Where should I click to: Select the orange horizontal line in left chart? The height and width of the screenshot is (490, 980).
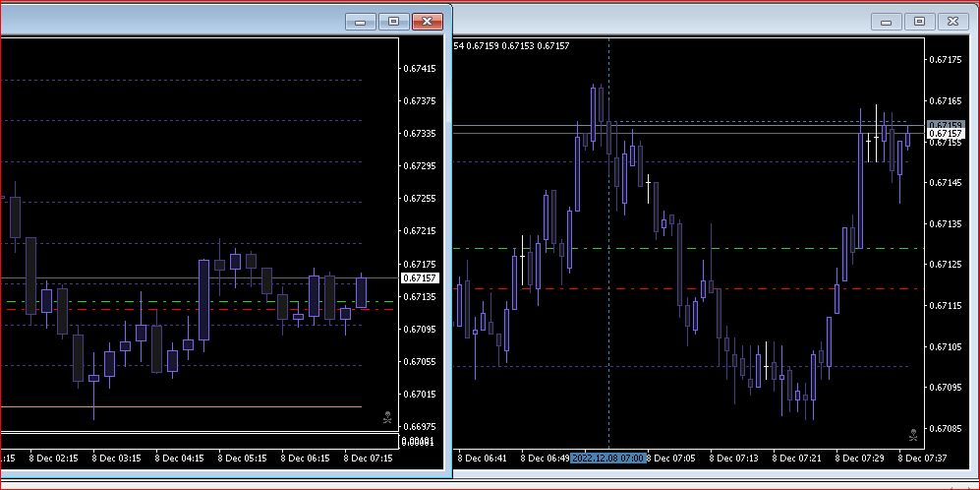pyautogui.click(x=181, y=406)
